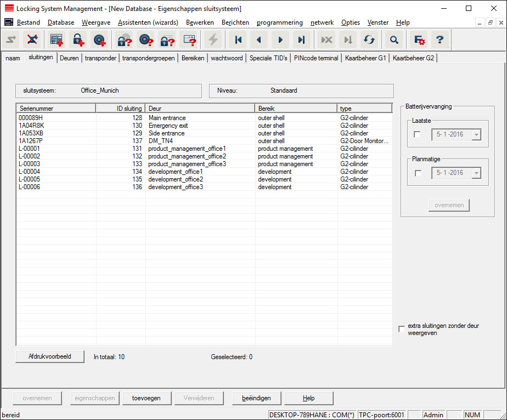The width and height of the screenshot is (507, 420).
Task: Open the programmering menu
Action: [x=279, y=22]
